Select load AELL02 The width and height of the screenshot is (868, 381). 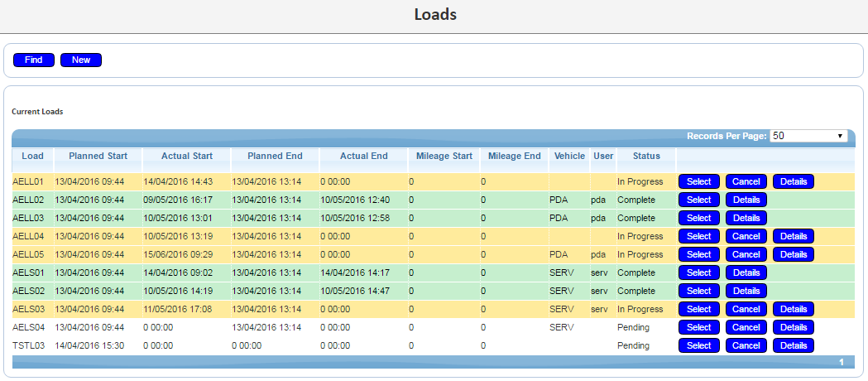pos(699,200)
